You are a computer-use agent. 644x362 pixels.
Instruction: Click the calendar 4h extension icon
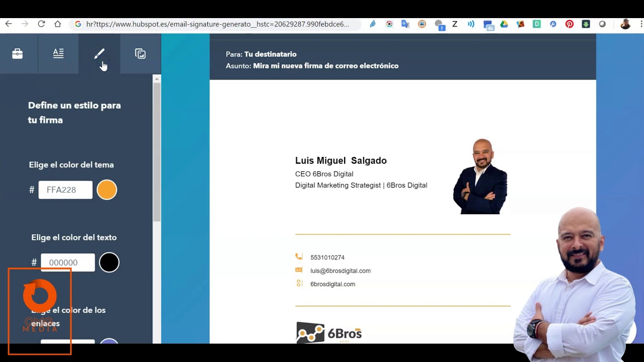tap(488, 25)
